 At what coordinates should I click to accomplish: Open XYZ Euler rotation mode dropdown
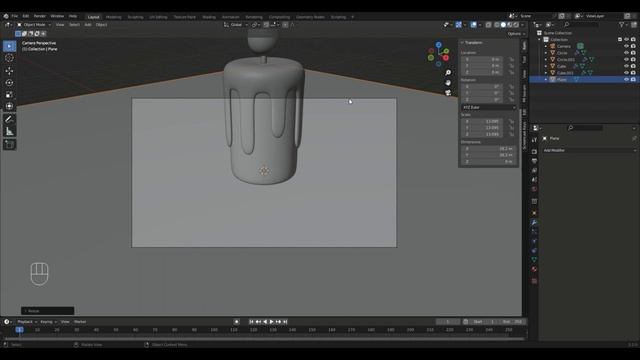click(x=489, y=107)
